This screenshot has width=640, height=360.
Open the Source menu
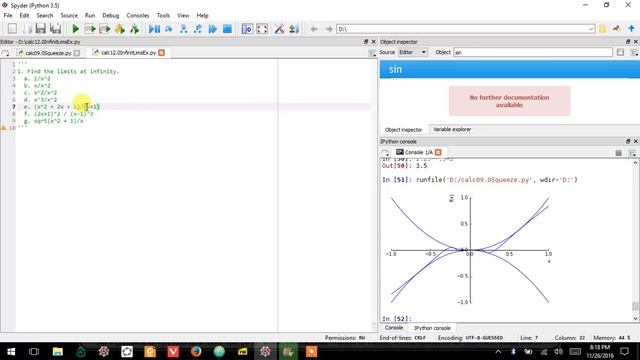pyautogui.click(x=69, y=16)
